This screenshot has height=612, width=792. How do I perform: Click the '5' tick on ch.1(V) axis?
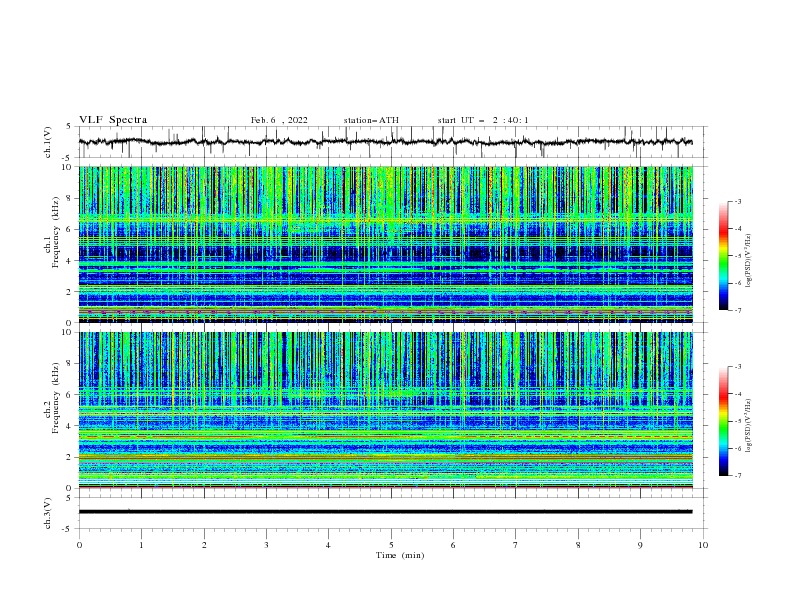click(69, 127)
